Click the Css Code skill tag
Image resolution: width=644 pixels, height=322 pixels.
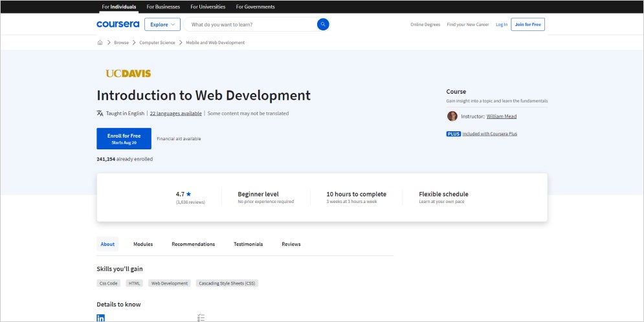[109, 283]
